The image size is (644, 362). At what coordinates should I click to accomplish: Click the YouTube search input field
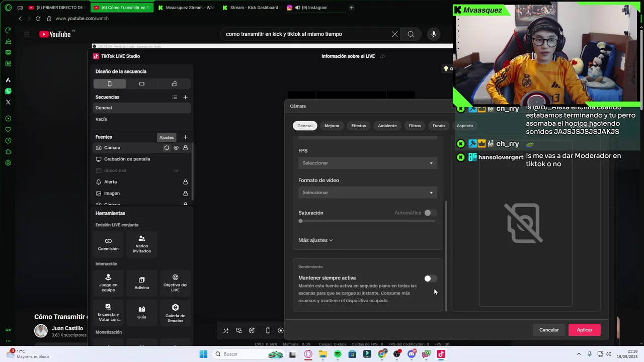pyautogui.click(x=307, y=34)
